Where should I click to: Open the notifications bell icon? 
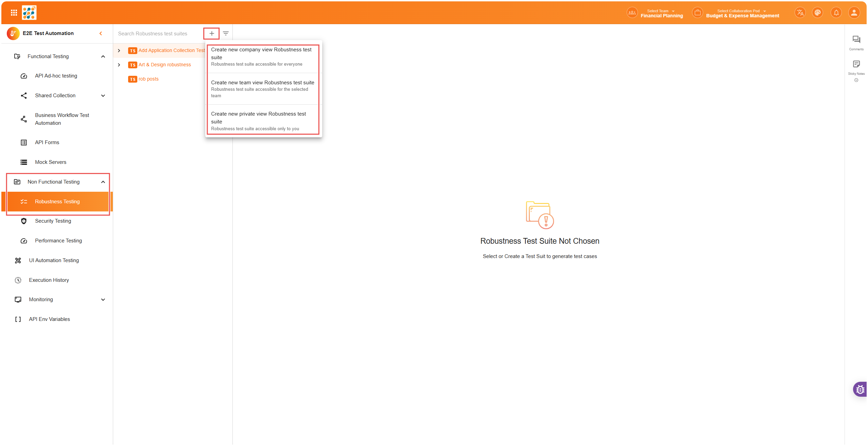click(x=836, y=13)
